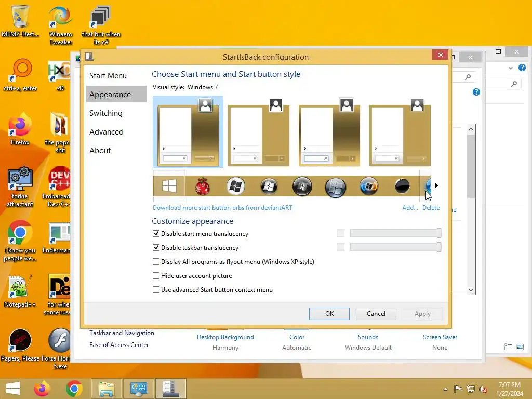Screen dimensions: 532x399
Task: Open Sounds in Personalization window
Action: point(368,337)
